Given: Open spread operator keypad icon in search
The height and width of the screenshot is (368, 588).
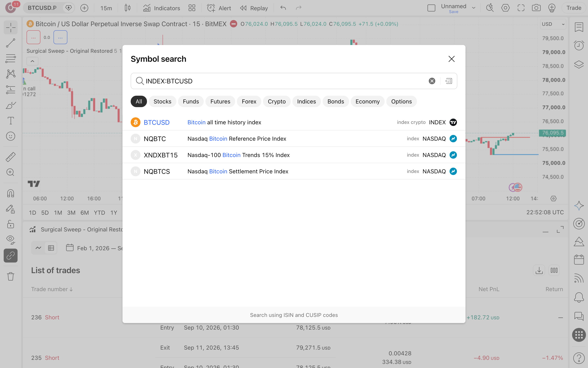Looking at the screenshot, I should [x=449, y=81].
